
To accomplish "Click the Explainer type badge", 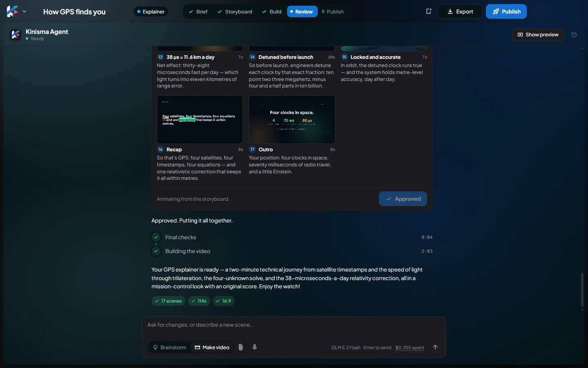I will [x=151, y=11].
